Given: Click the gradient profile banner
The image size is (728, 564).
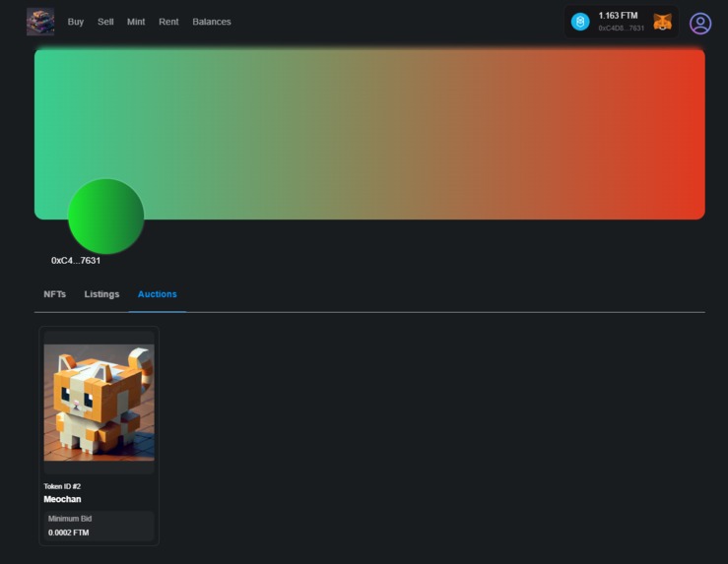Looking at the screenshot, I should (369, 135).
